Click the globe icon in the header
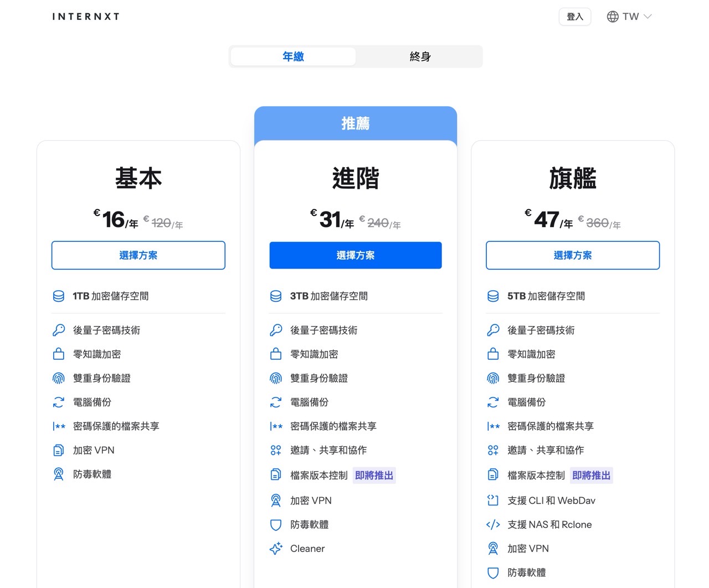709x588 pixels. [x=612, y=16]
